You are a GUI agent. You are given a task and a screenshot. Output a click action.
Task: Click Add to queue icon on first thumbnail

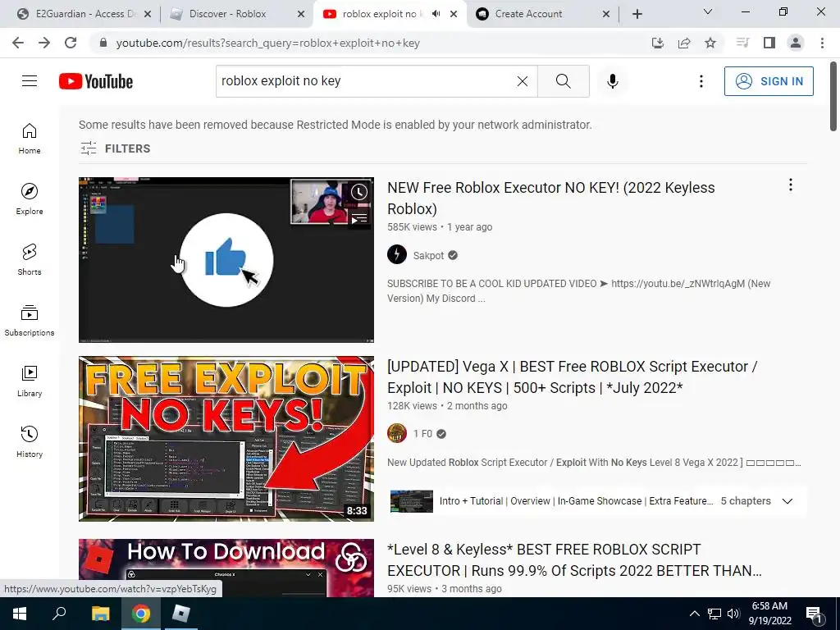coord(359,218)
